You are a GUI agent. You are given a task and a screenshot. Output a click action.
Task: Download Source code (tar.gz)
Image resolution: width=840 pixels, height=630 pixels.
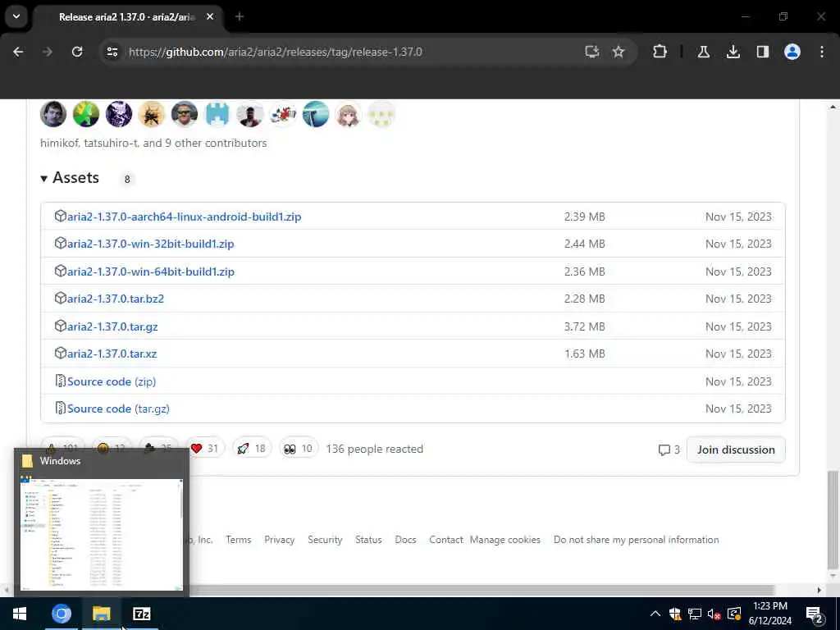click(x=118, y=409)
